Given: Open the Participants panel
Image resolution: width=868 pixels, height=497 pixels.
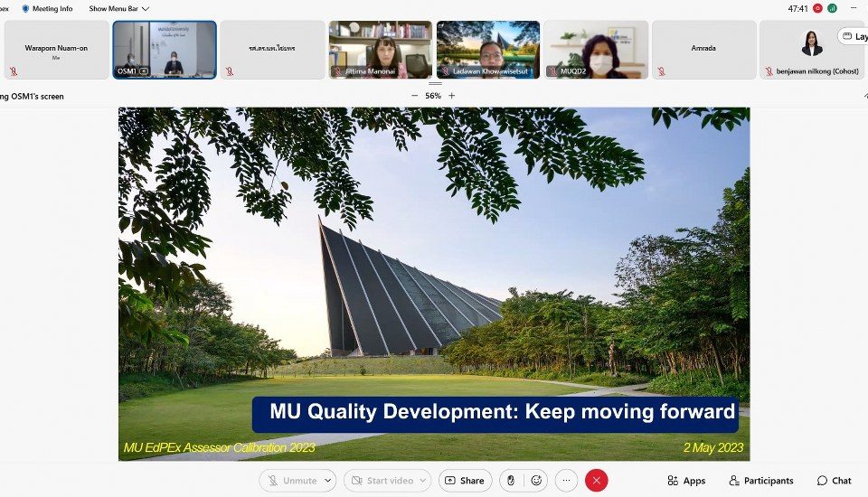Looking at the screenshot, I should [761, 481].
